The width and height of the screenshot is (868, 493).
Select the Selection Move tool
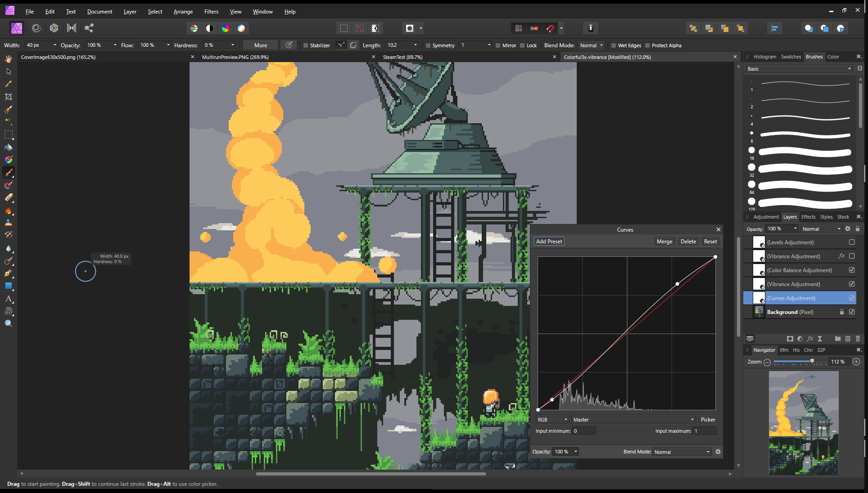pos(9,71)
